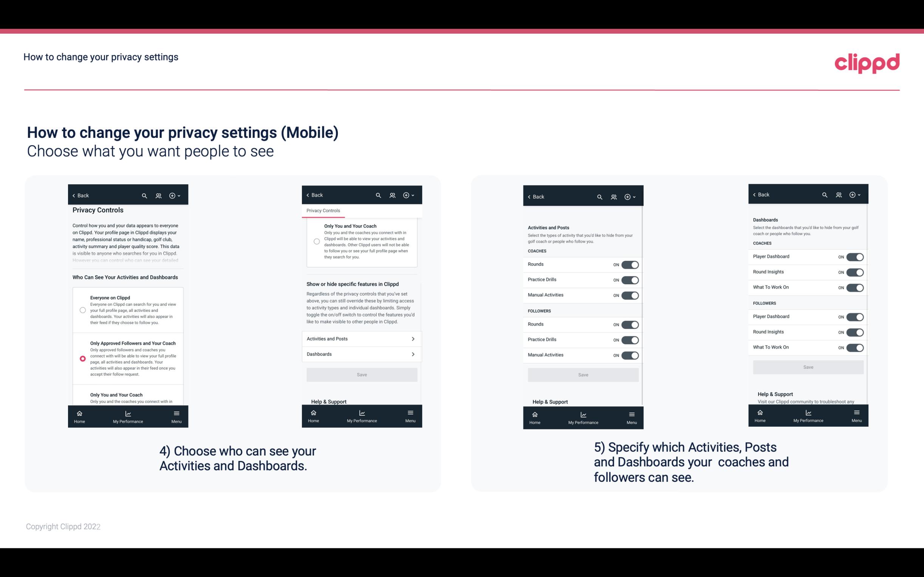The image size is (924, 577).
Task: Toggle Practice Drills for Followers
Action: click(629, 339)
